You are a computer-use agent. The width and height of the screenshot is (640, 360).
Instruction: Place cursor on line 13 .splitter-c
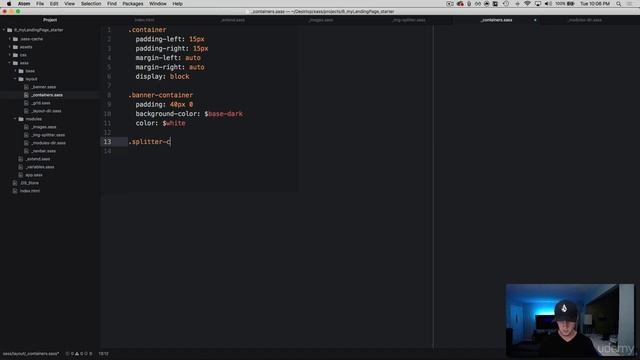(149, 142)
